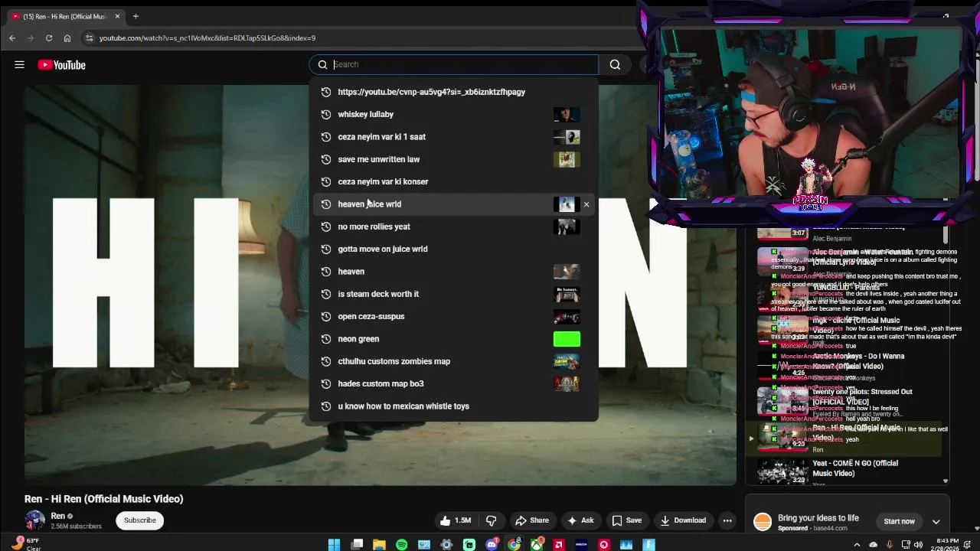Click 'neon green' suggestion text
Viewport: 980px width, 551px height.
(x=358, y=339)
